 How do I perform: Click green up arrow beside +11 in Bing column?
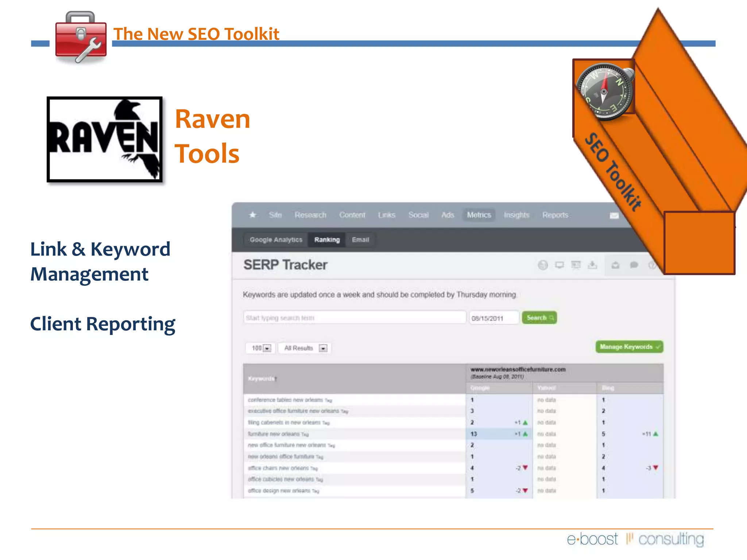coord(656,434)
